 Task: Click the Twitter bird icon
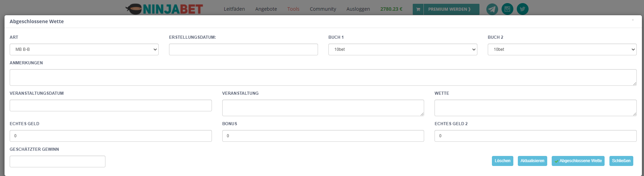pyautogui.click(x=522, y=9)
